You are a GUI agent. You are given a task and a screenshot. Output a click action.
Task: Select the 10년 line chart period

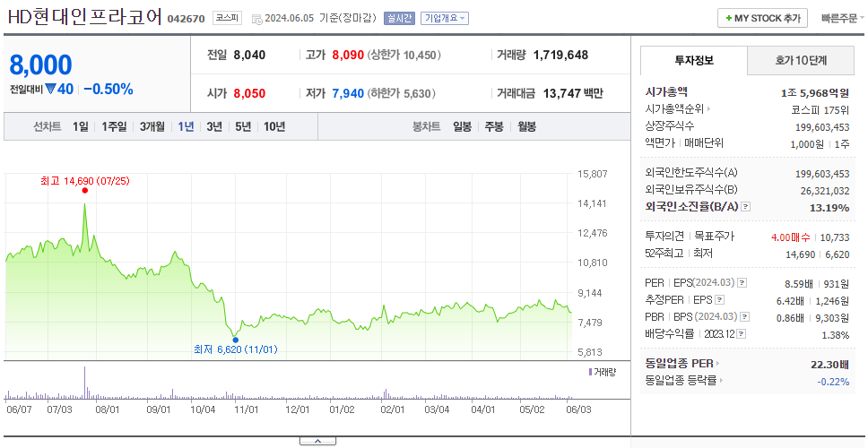pyautogui.click(x=274, y=126)
